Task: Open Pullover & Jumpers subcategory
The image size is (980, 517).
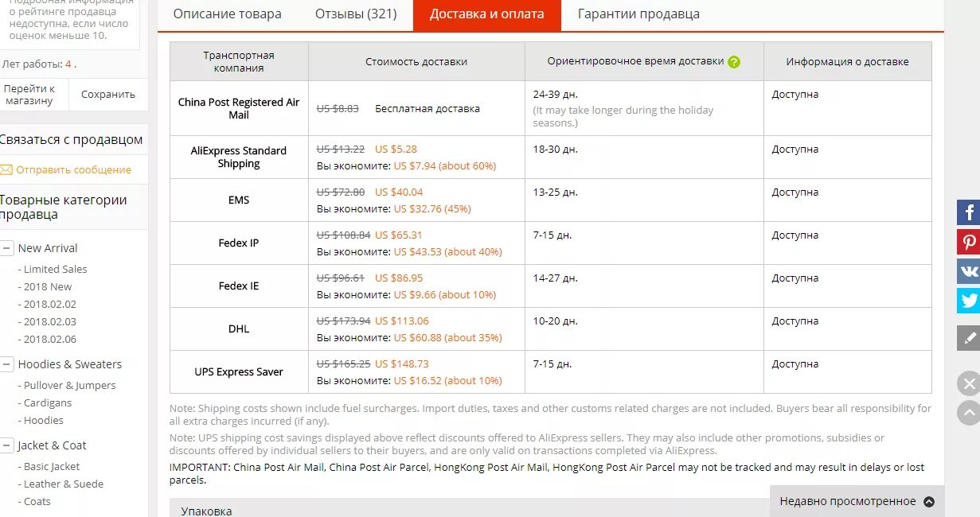Action: click(69, 385)
